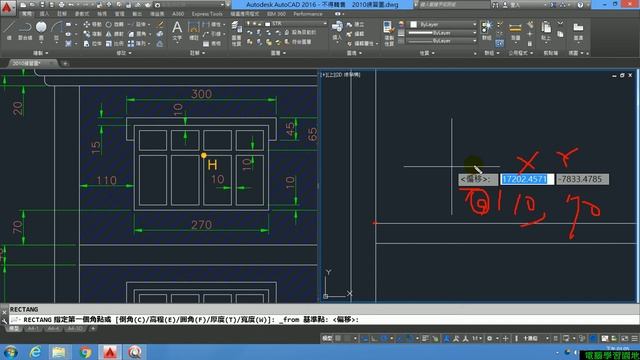Click the highlighted X offset input 17202.4571
This screenshot has height=360, width=640.
[x=527, y=179]
